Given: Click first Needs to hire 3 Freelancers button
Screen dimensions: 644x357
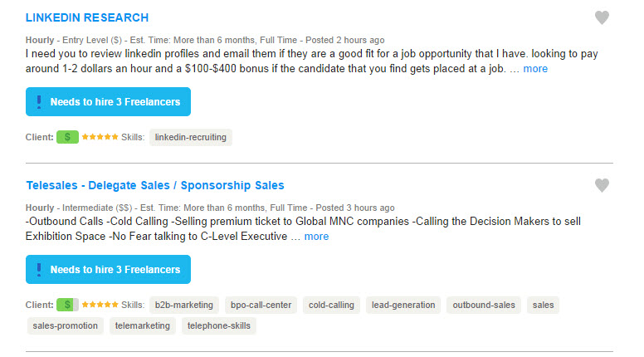Looking at the screenshot, I should coord(108,101).
